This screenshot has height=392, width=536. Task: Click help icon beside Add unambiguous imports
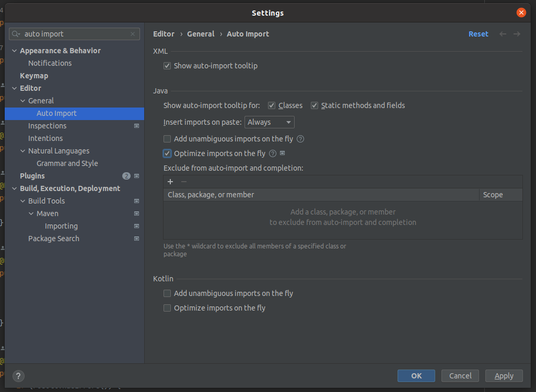(300, 139)
